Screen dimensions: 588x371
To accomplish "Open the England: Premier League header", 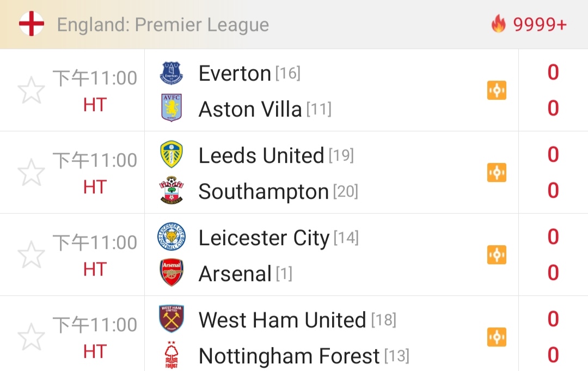I will (x=163, y=25).
